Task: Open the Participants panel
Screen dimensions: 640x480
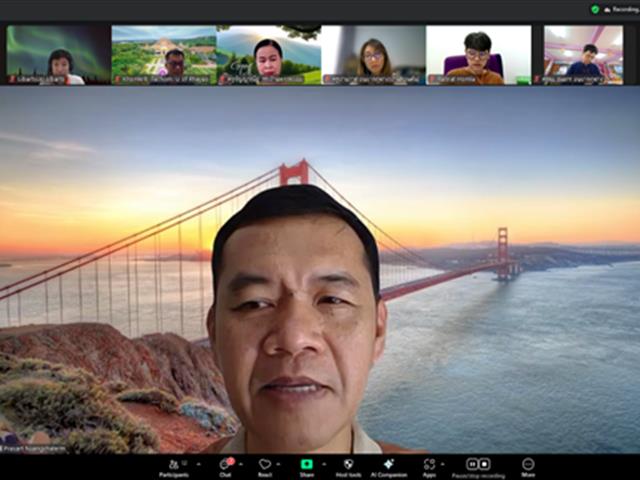Action: 173,466
